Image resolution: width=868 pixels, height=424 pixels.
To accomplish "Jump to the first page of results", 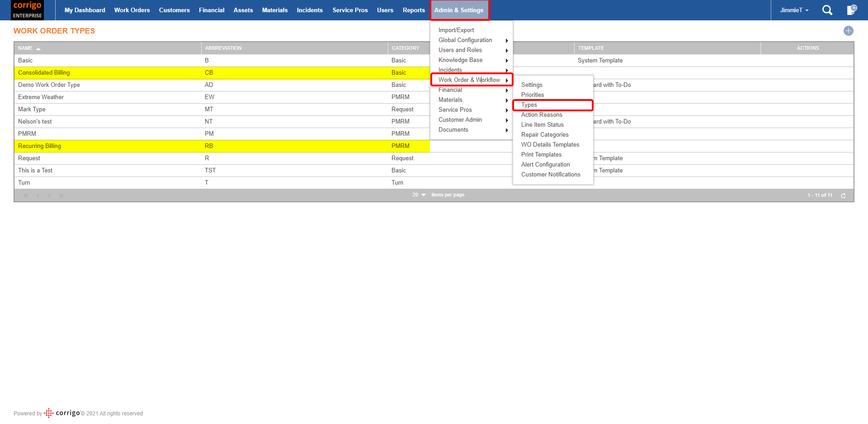I will click(26, 195).
